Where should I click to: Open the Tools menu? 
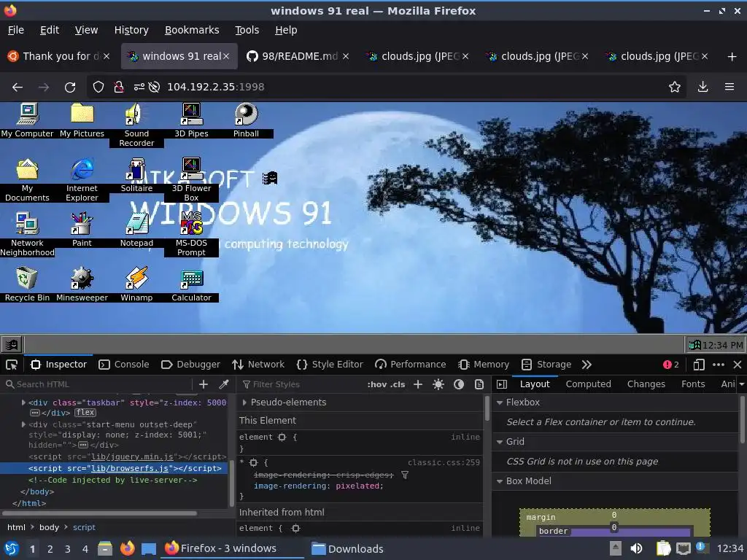point(247,30)
